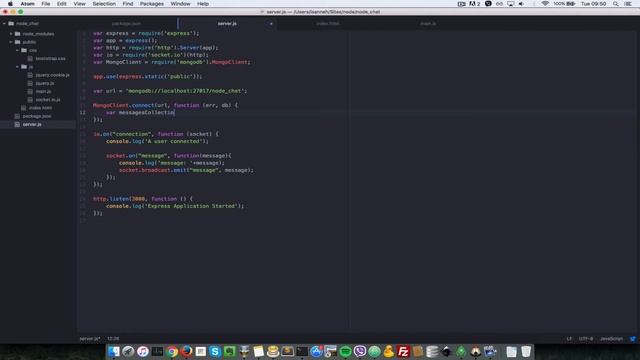Open FileZilla from the Dock

click(x=403, y=351)
